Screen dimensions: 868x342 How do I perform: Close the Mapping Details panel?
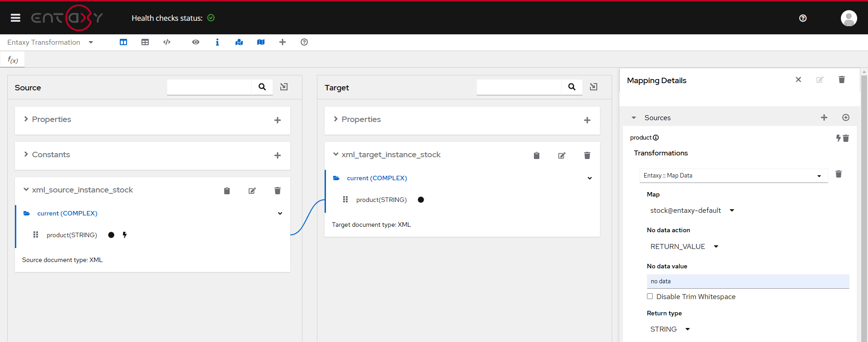point(798,80)
